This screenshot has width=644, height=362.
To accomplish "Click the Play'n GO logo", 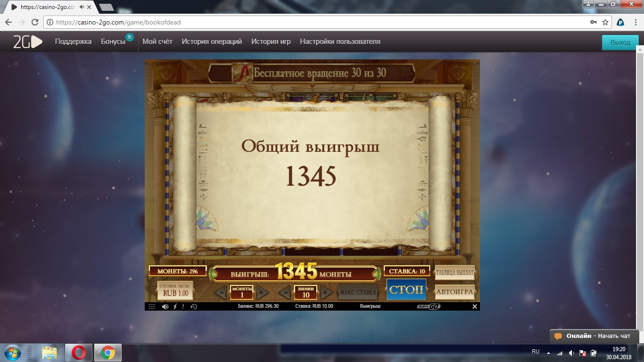I will 429,306.
